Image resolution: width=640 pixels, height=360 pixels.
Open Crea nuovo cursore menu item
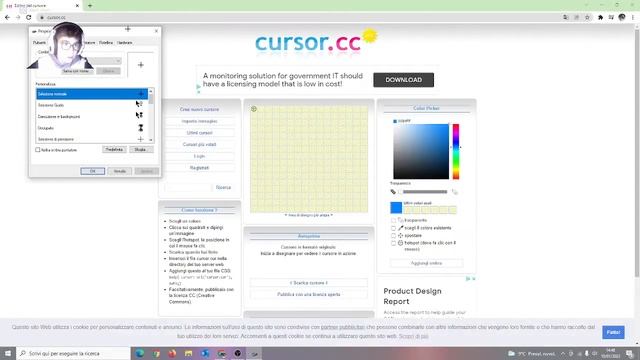pyautogui.click(x=200, y=109)
